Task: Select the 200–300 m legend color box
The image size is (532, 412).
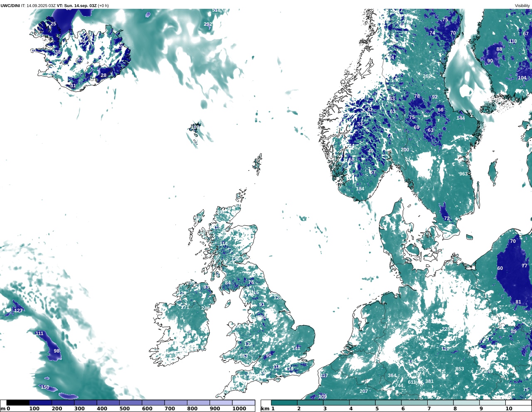Action: point(63,402)
